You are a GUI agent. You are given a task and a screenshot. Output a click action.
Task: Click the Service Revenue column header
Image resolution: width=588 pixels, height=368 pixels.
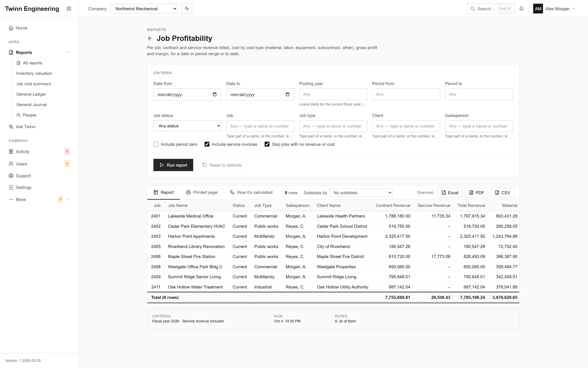tap(434, 206)
